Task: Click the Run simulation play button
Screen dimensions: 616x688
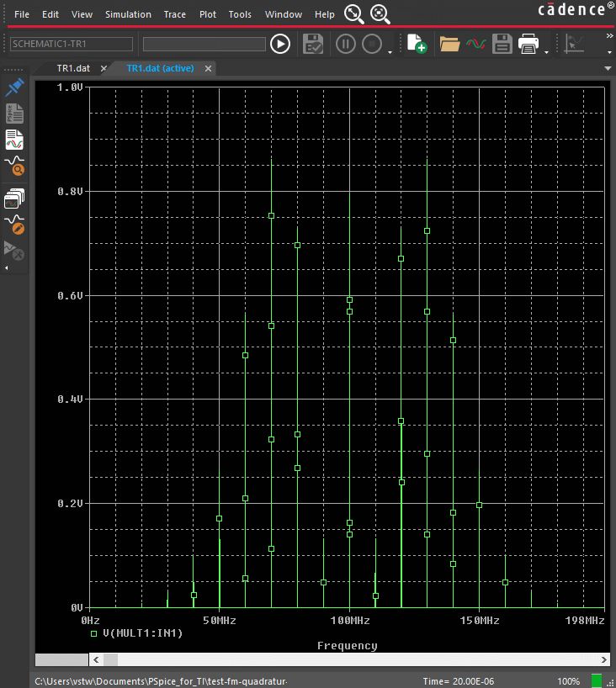Action: point(280,44)
